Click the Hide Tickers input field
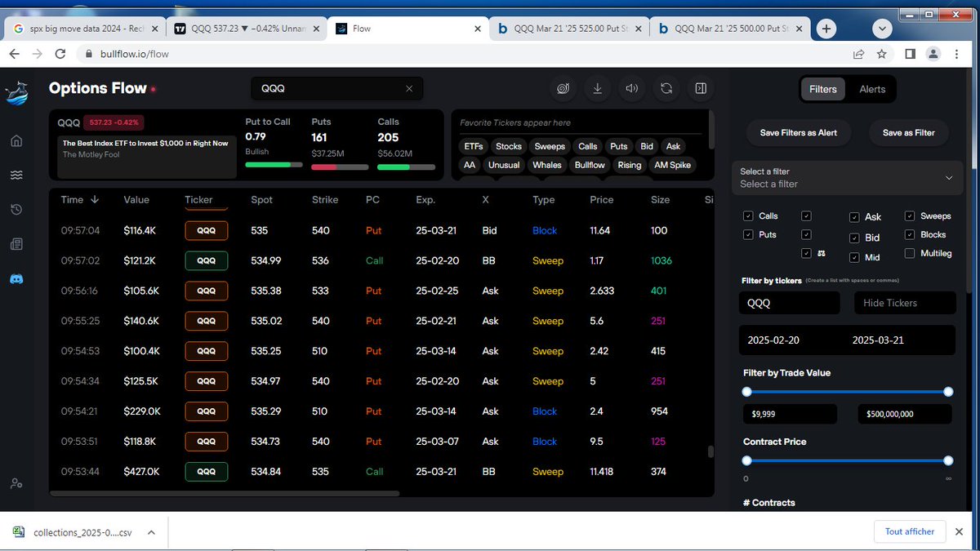Image resolution: width=980 pixels, height=551 pixels. [x=905, y=303]
